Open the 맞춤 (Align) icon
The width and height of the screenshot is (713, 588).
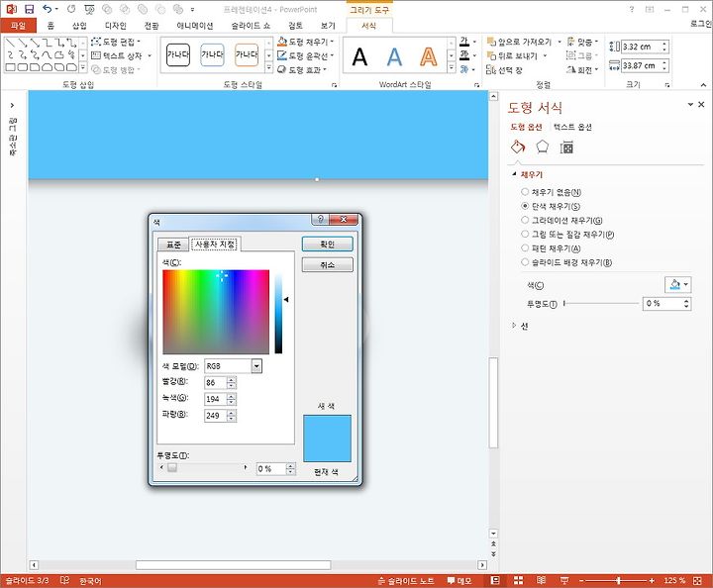(571, 42)
